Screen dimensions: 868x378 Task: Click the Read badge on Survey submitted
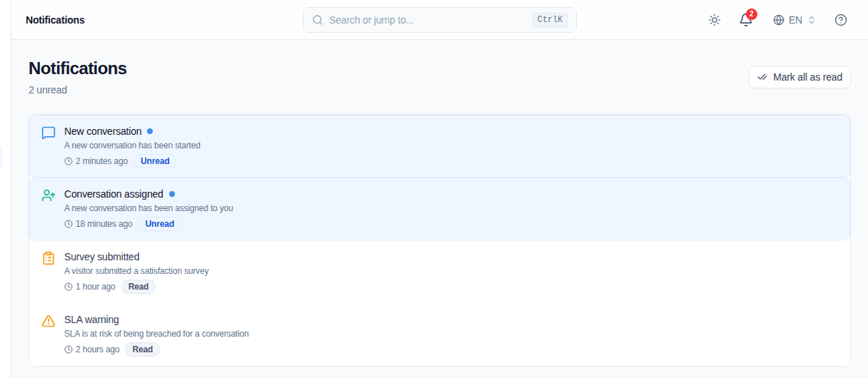[x=138, y=287]
